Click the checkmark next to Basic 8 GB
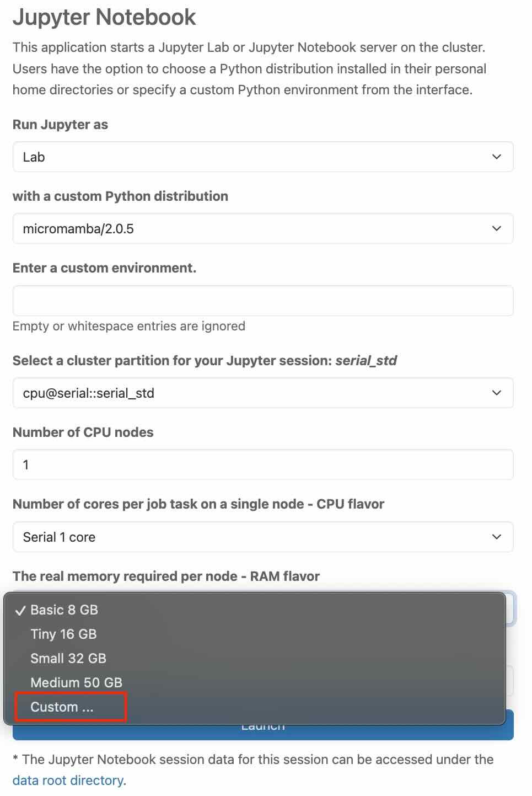 [20, 610]
